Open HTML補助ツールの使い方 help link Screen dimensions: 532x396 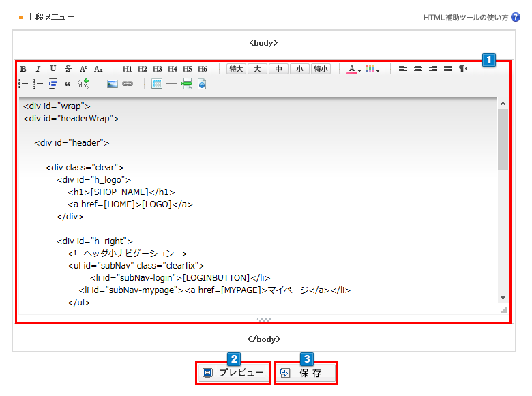[x=465, y=17]
